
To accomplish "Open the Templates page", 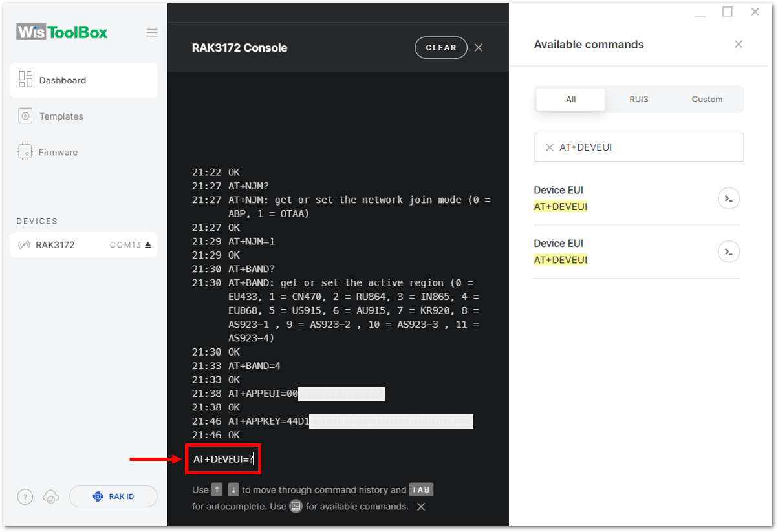I will point(61,116).
